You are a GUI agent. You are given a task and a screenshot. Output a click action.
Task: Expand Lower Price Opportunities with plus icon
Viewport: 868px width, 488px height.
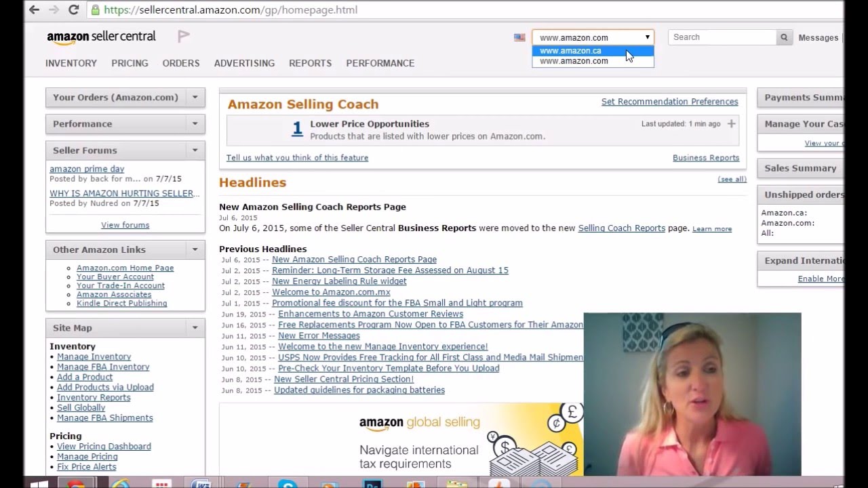(731, 124)
